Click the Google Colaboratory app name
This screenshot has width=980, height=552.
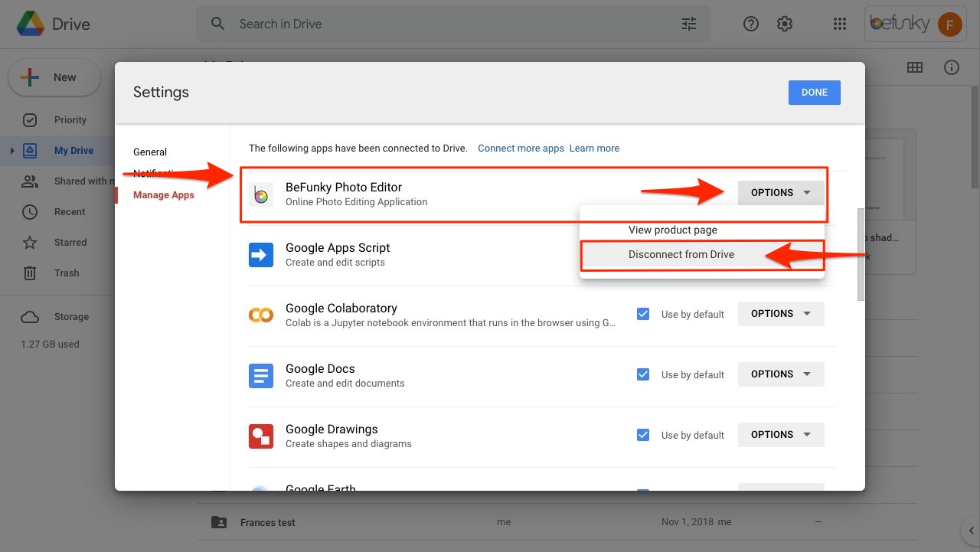tap(341, 309)
